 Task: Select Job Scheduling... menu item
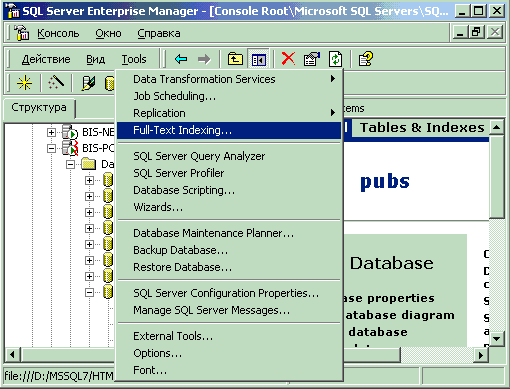229,96
